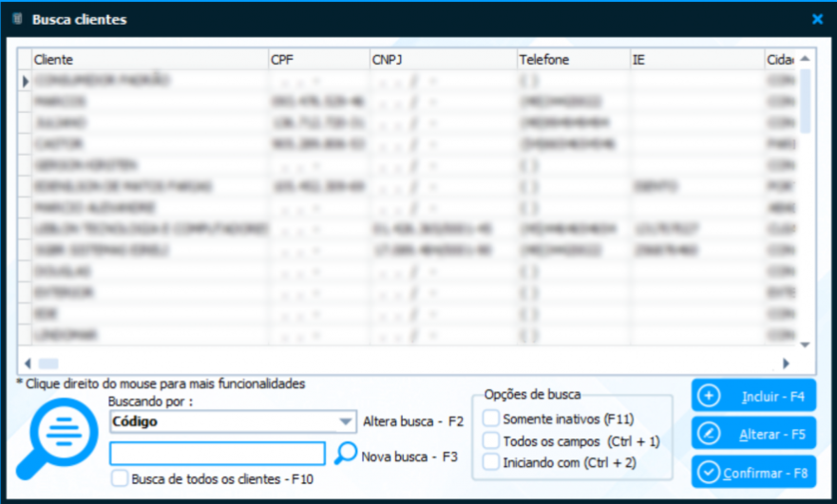Toggle the Todos os campos checkbox

(491, 440)
